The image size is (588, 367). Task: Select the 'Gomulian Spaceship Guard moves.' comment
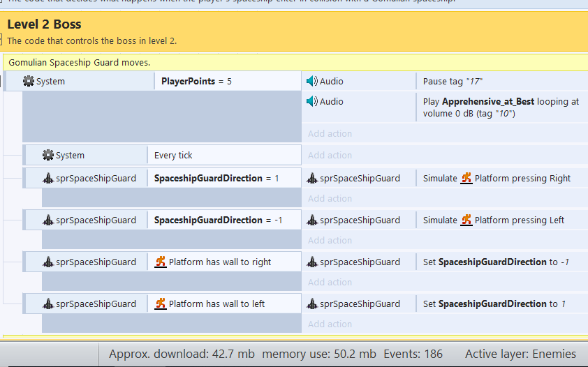click(x=79, y=63)
